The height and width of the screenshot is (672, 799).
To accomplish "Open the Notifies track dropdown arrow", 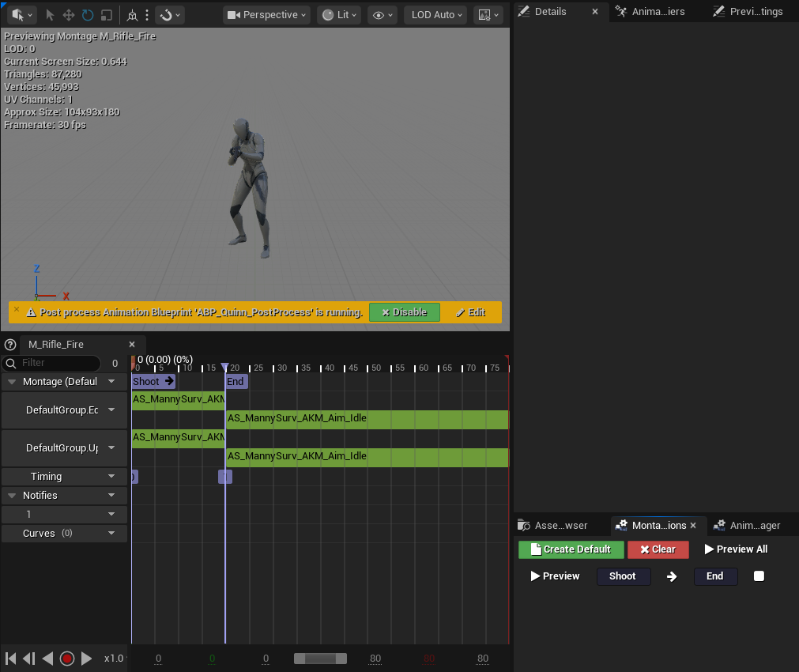I will pos(111,495).
